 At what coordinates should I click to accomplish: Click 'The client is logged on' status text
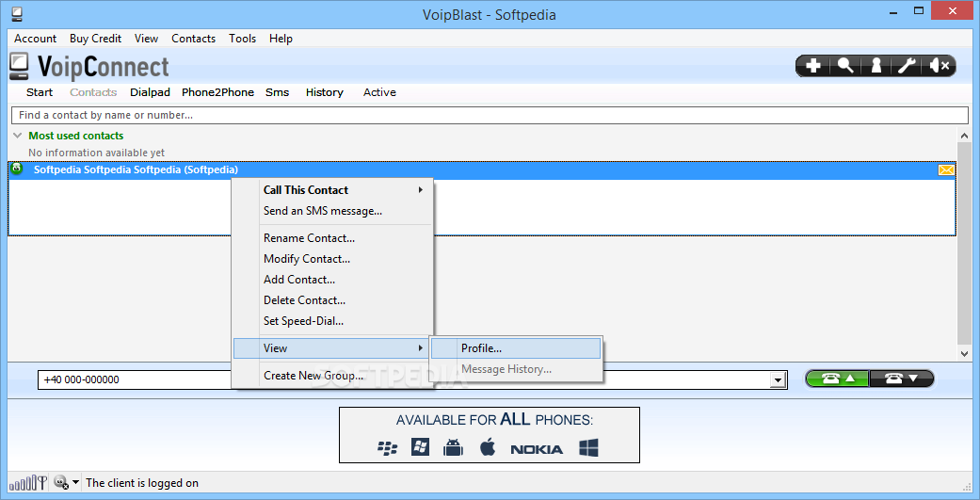click(142, 482)
